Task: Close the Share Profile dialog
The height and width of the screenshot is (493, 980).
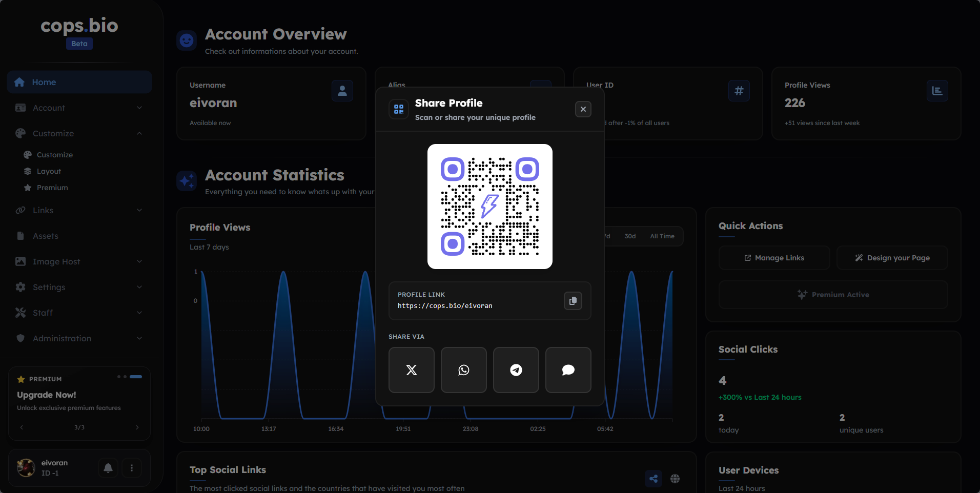Action: tap(583, 109)
